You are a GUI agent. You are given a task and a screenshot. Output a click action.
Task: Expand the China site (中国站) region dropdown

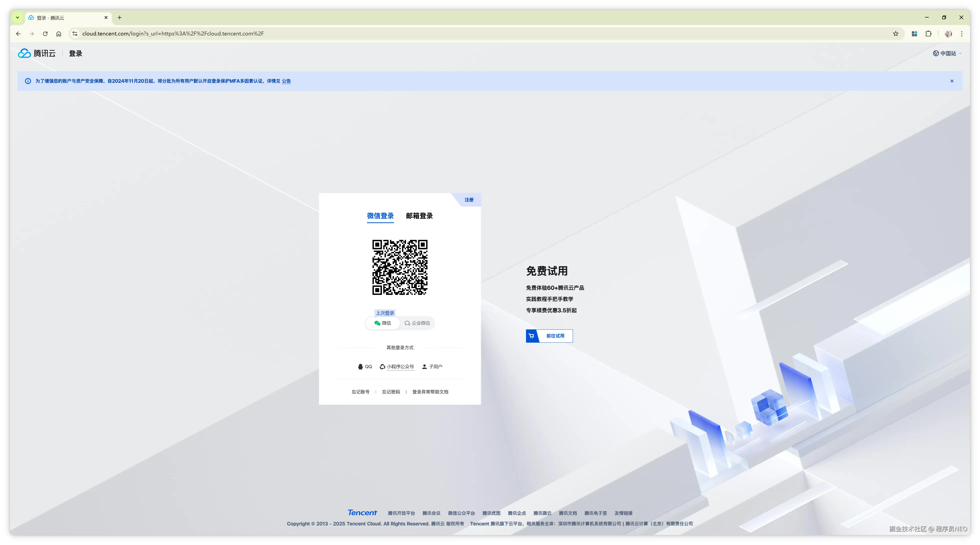coord(947,53)
